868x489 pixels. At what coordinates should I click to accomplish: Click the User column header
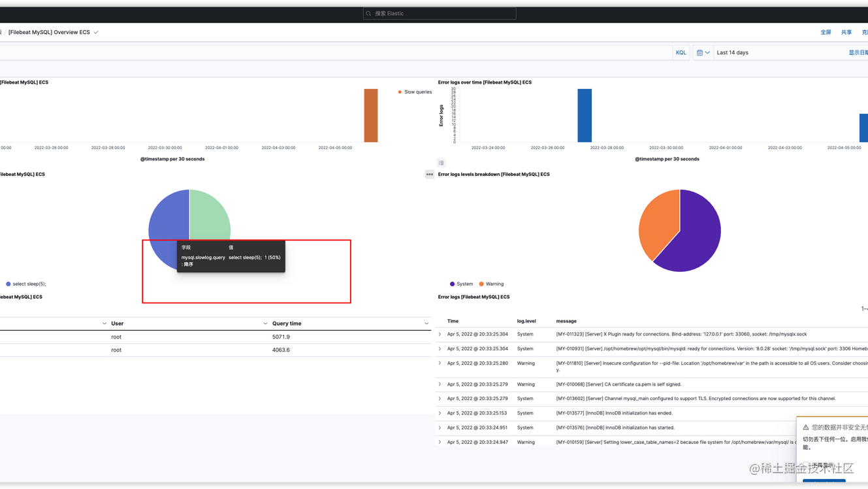click(x=118, y=324)
